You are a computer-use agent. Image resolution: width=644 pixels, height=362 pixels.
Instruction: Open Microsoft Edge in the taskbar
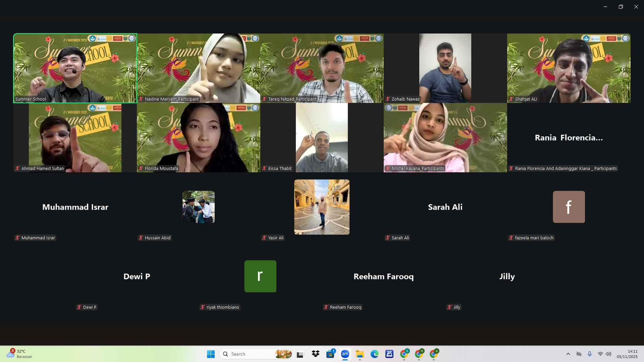(375, 354)
